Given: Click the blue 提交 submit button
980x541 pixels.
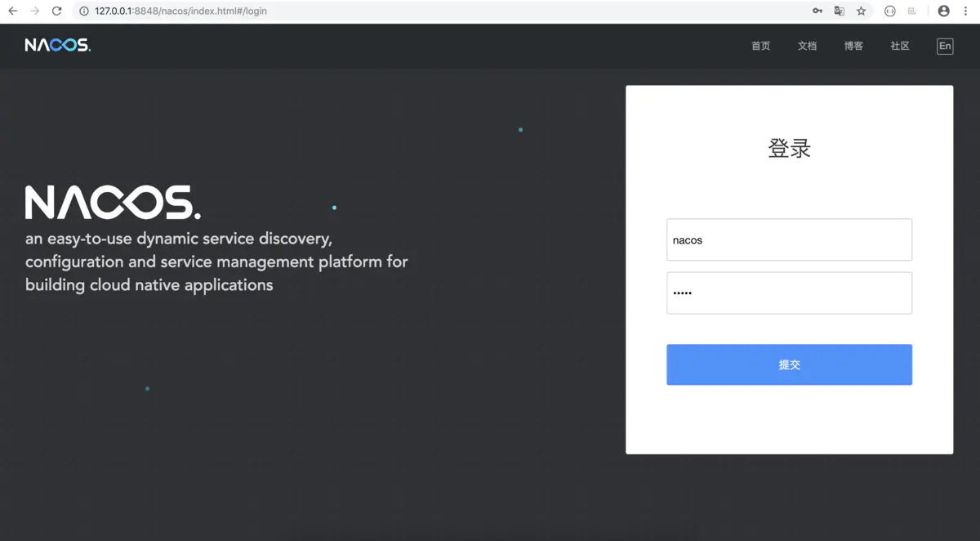Looking at the screenshot, I should (x=789, y=364).
